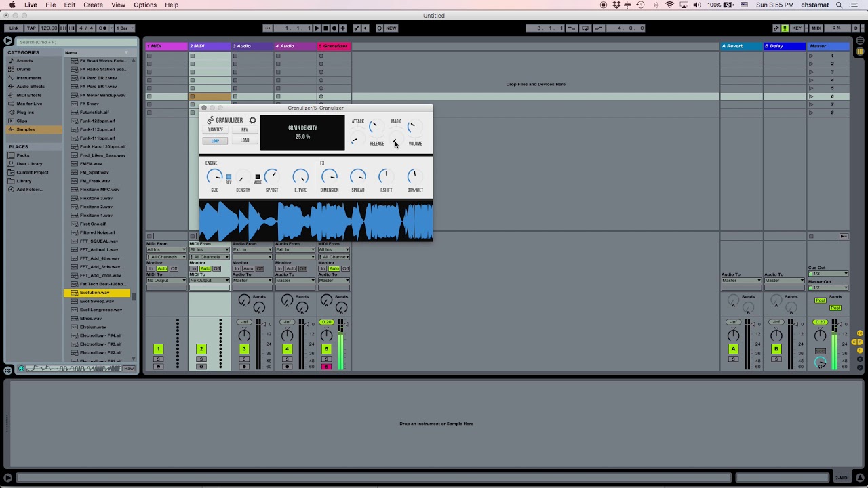The height and width of the screenshot is (488, 868).
Task: Toggle track 3 activator button
Action: coord(243,349)
